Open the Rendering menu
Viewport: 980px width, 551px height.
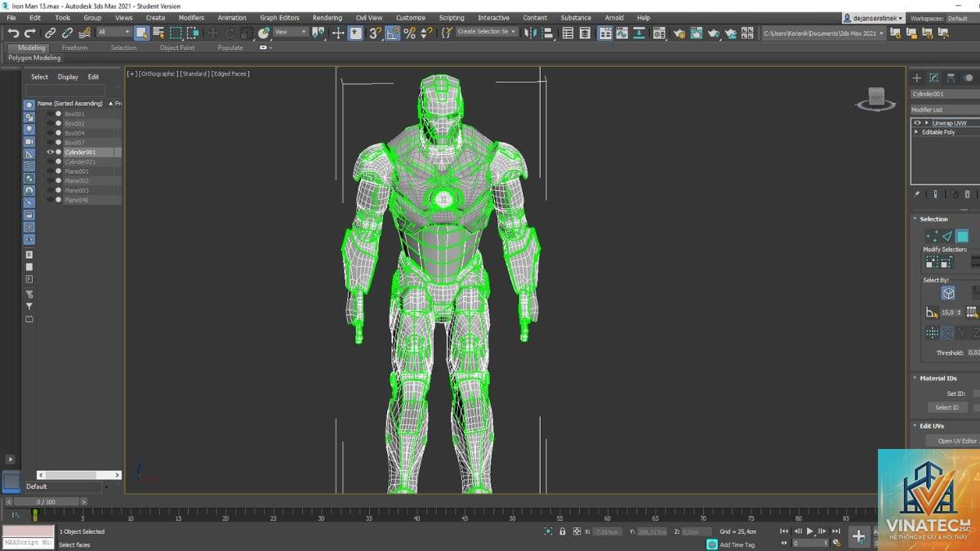click(327, 17)
